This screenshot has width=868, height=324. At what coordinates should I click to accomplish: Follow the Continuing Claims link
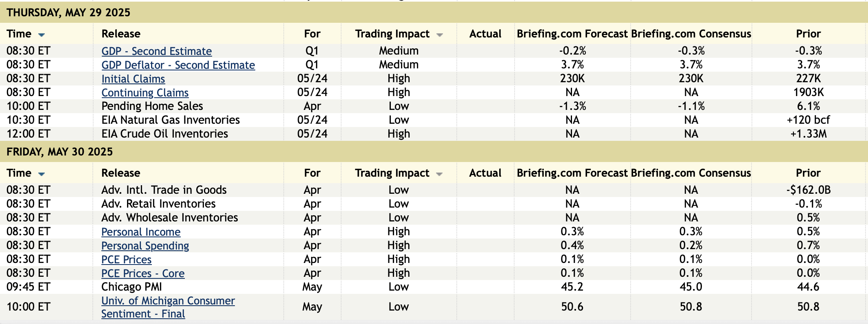[145, 93]
